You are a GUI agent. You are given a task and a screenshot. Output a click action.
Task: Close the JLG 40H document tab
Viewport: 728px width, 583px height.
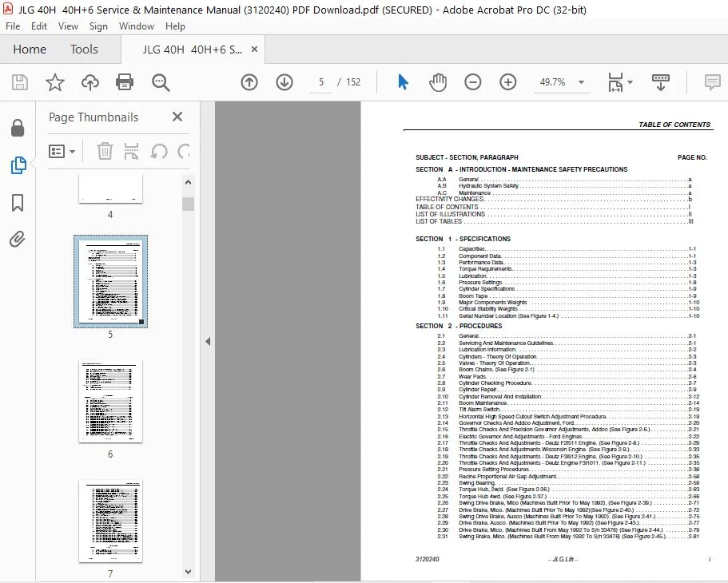pyautogui.click(x=254, y=50)
